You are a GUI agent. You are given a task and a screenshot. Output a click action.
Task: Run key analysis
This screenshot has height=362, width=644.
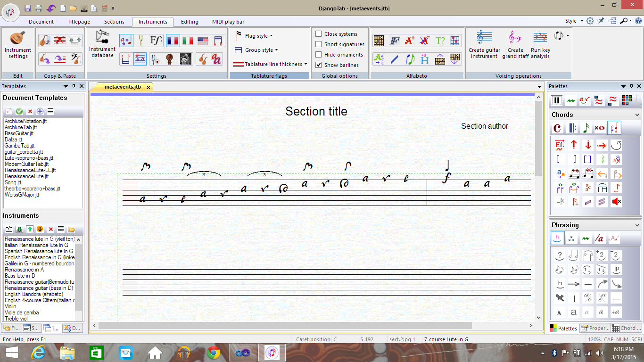540,46
